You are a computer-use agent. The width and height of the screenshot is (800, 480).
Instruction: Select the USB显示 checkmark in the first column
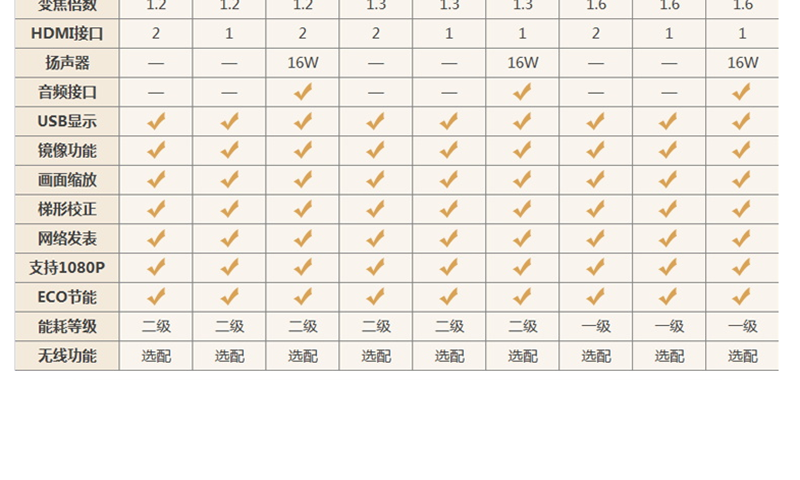click(x=156, y=121)
